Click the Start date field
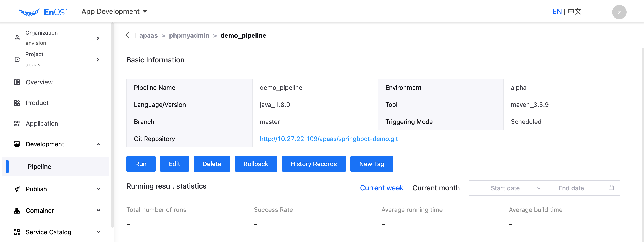This screenshot has height=242, width=644. (505, 188)
